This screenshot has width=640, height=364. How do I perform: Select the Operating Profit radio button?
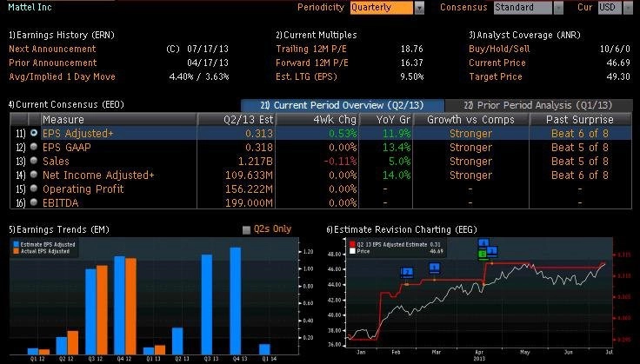point(34,188)
